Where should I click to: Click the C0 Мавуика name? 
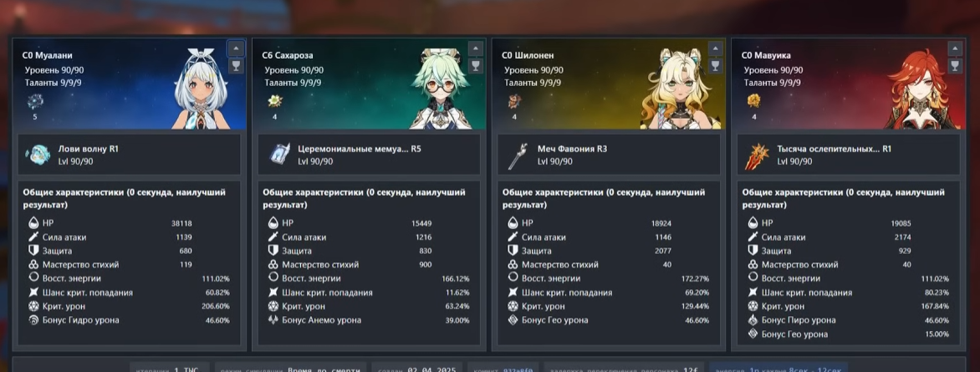coord(766,56)
